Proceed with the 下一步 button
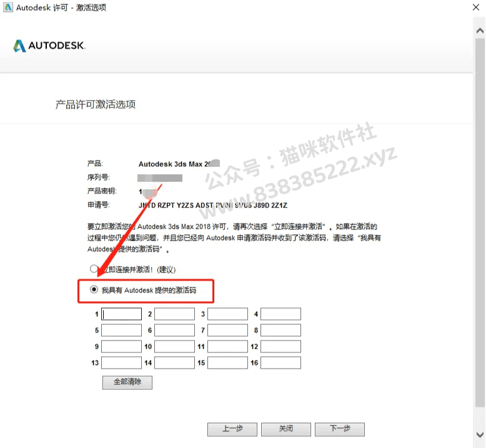This screenshot has width=486, height=448. click(340, 429)
